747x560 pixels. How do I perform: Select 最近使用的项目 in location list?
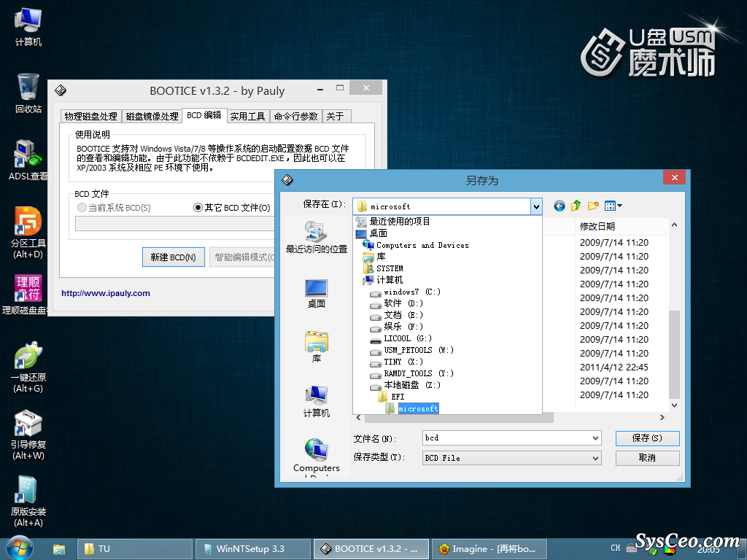[393, 222]
